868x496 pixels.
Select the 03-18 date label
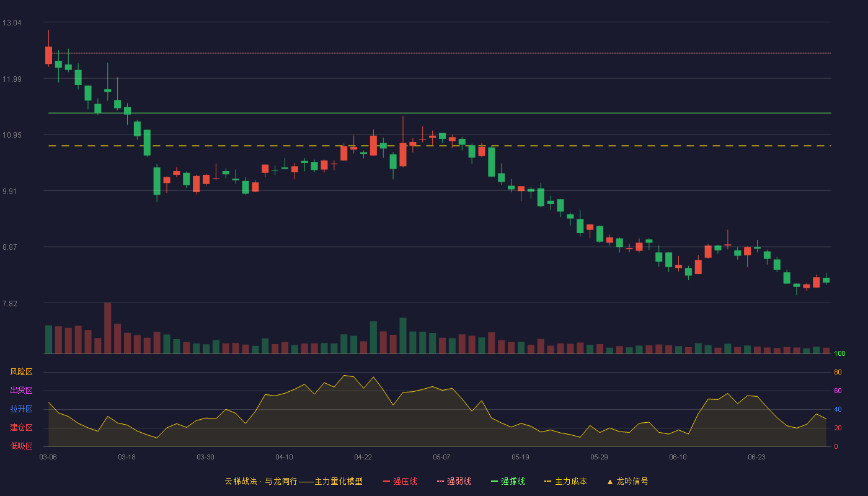(x=126, y=457)
